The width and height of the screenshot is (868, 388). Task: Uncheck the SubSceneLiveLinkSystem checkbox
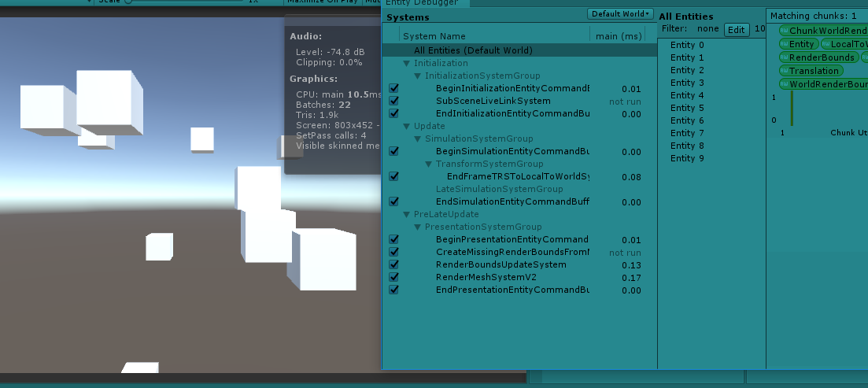click(x=393, y=101)
